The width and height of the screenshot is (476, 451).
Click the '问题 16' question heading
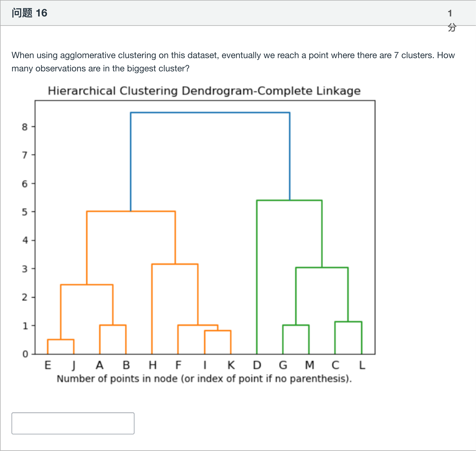coord(29,13)
